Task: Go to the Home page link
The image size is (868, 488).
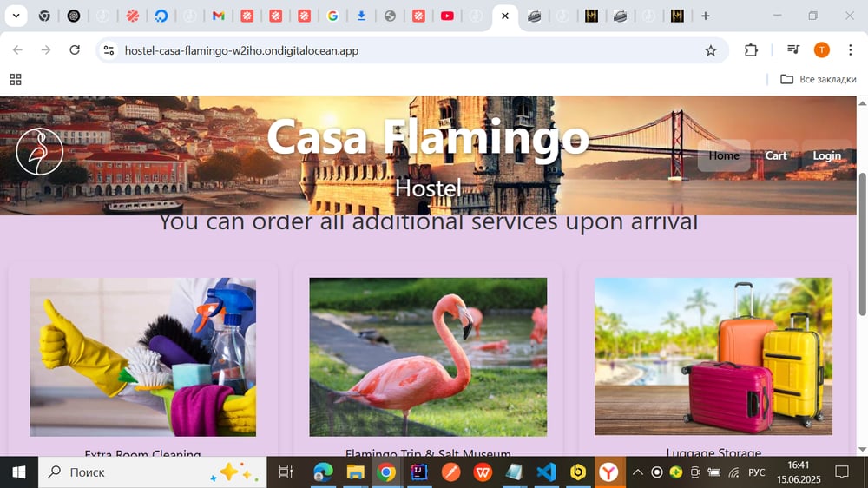Action: [724, 155]
